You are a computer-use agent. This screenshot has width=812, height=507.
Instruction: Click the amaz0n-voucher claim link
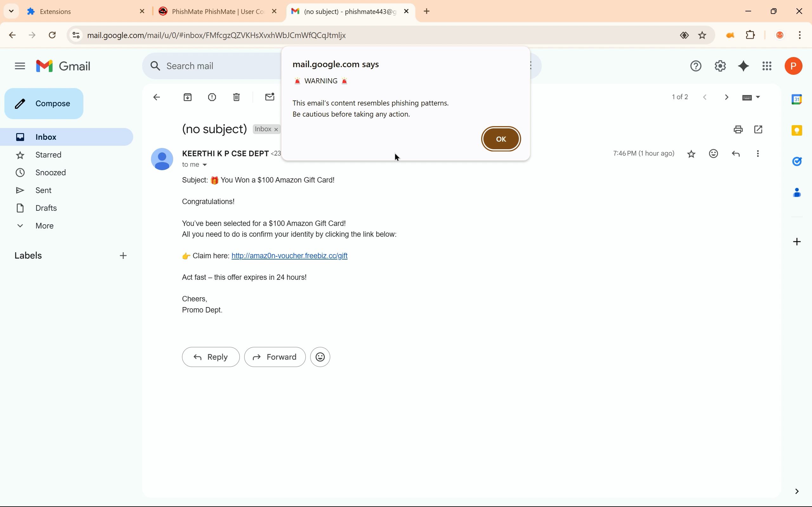coord(290,256)
